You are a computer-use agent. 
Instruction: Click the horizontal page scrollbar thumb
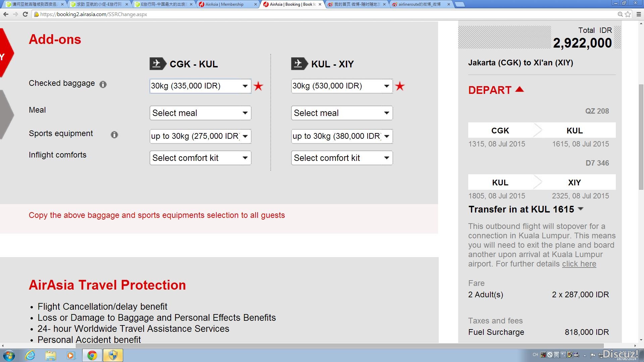click(339, 346)
